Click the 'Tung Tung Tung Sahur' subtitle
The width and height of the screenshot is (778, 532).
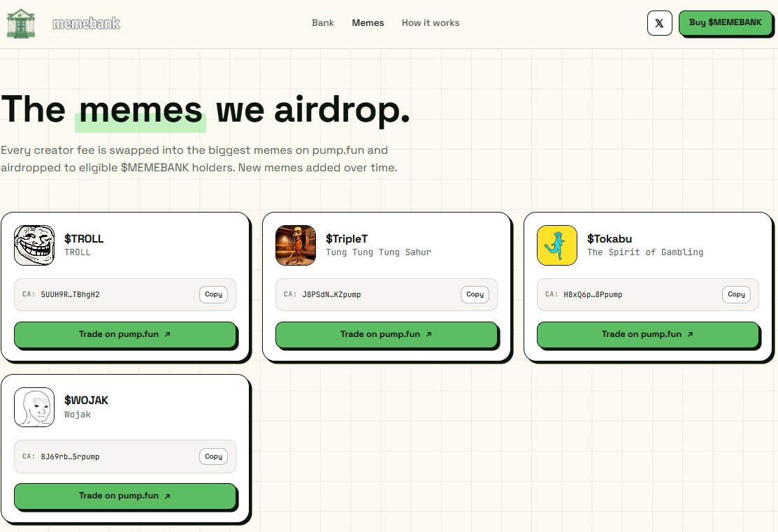378,252
